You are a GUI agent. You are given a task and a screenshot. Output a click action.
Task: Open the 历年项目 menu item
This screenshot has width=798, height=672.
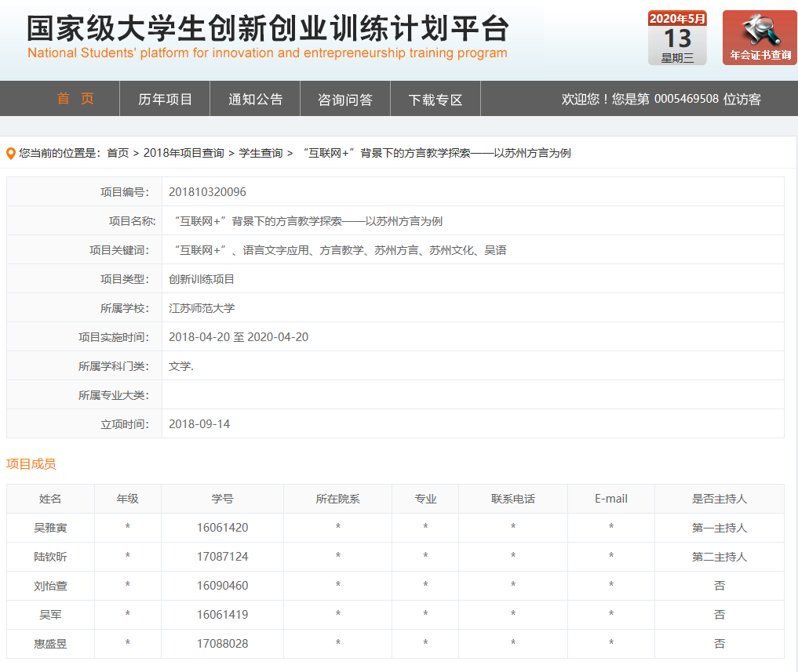(x=165, y=100)
